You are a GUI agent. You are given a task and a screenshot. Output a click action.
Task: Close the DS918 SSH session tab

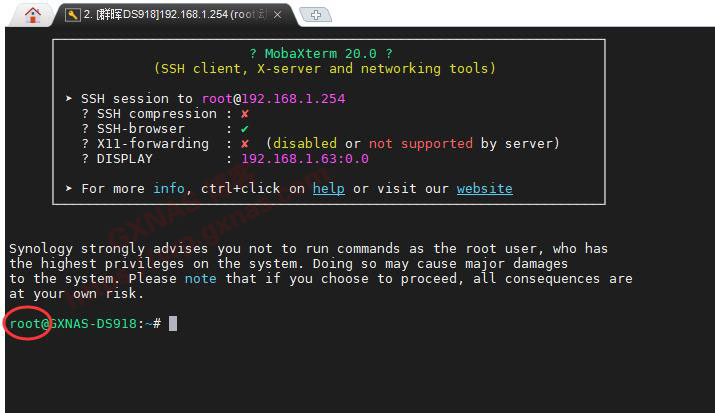coord(279,15)
